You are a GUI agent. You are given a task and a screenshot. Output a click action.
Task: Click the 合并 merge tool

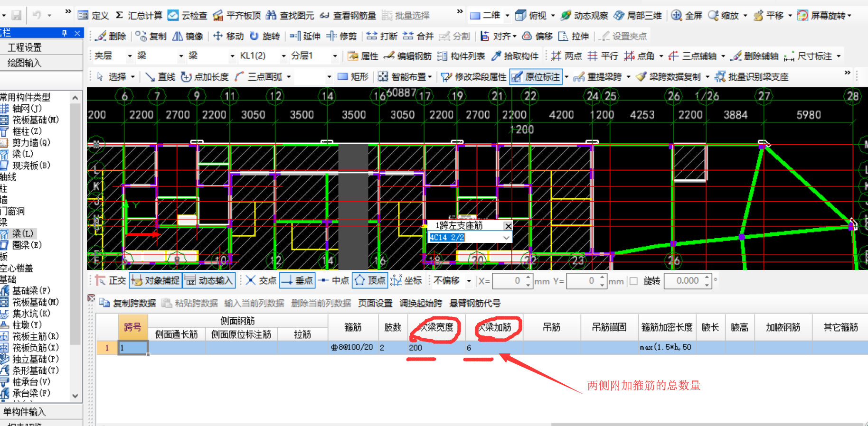(418, 36)
